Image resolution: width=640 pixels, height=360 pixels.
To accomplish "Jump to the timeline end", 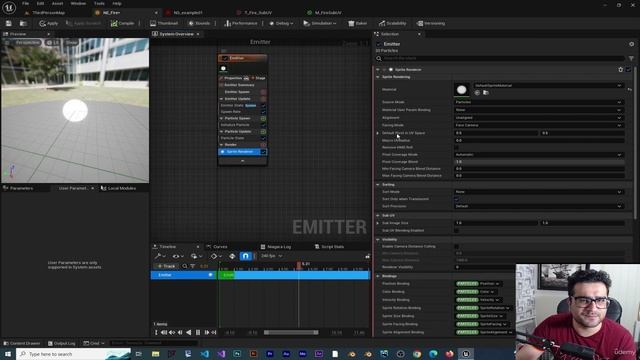I will click(214, 333).
